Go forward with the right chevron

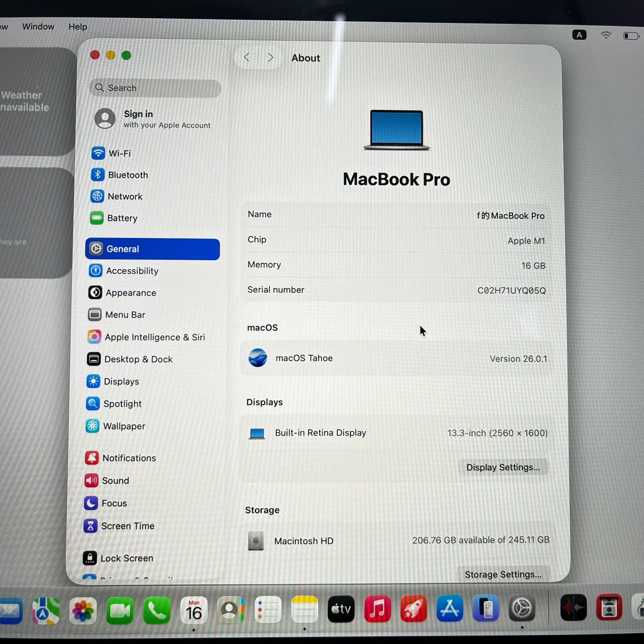pos(270,57)
